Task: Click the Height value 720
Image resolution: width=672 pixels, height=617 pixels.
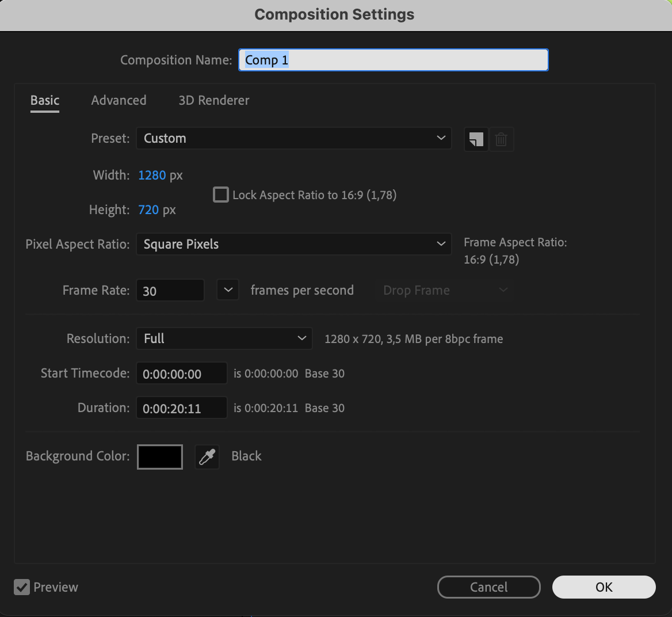Action: 148,210
